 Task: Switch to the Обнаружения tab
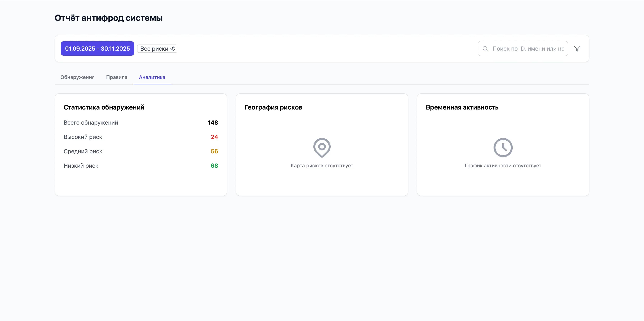[77, 77]
